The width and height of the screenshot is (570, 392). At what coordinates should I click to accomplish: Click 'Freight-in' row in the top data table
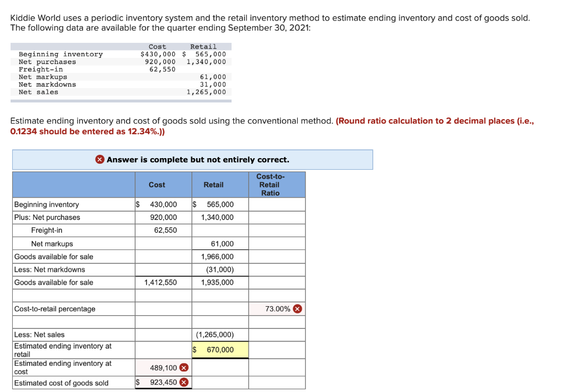tap(121, 69)
